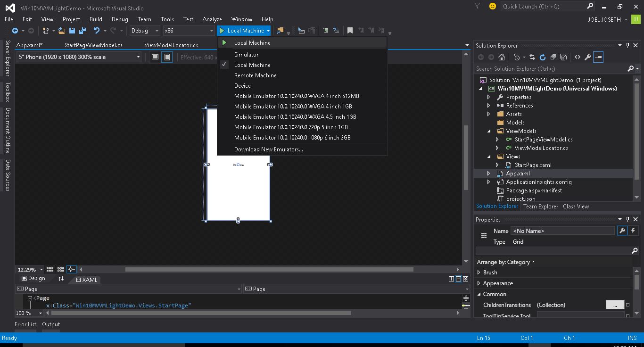Click Show All Files icon
The height and width of the screenshot is (347, 644).
click(563, 57)
